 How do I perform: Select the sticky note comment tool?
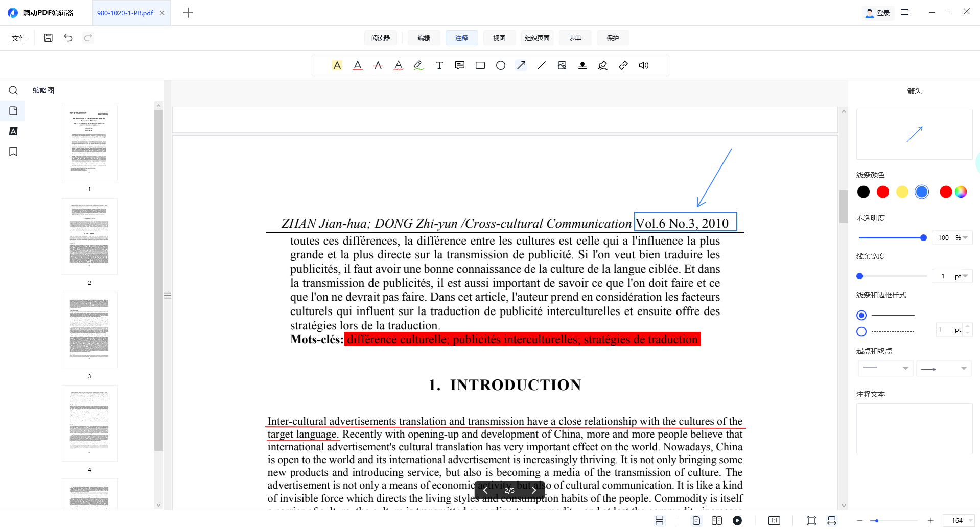(x=460, y=65)
